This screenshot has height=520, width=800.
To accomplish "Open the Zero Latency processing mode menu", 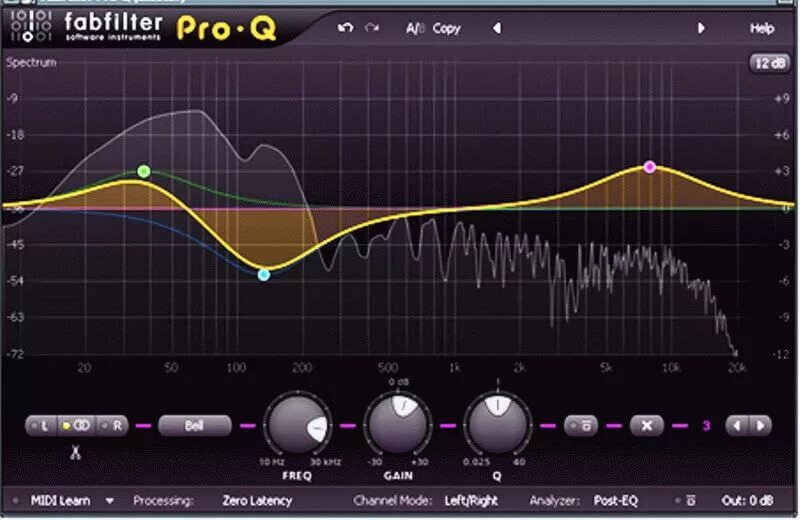I will [257, 501].
